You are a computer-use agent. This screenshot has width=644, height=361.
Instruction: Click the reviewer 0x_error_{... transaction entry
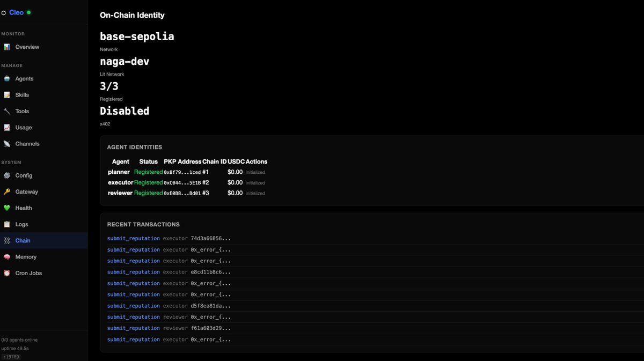(x=210, y=317)
